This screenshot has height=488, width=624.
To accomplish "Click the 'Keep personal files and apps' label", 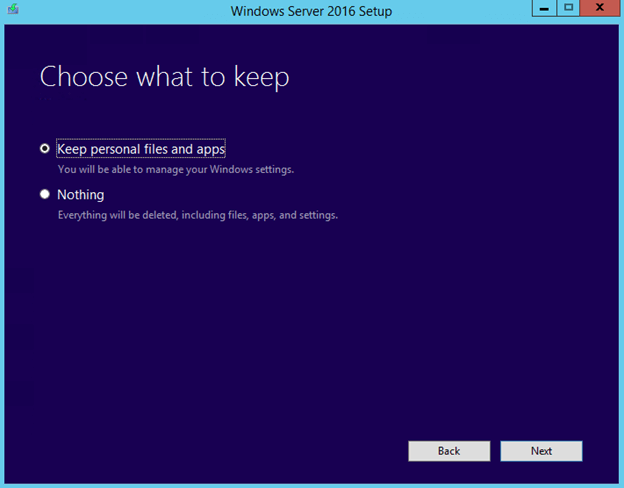I will [141, 148].
